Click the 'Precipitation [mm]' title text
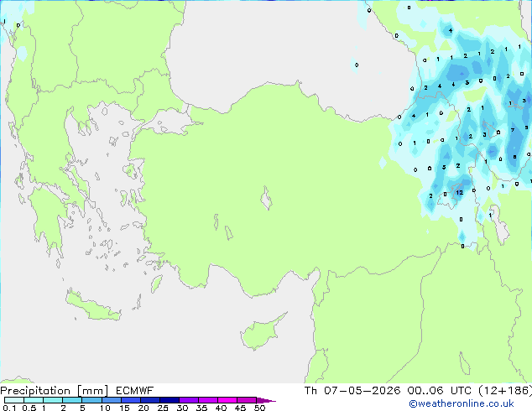This screenshot has height=411, width=532. coord(55,391)
